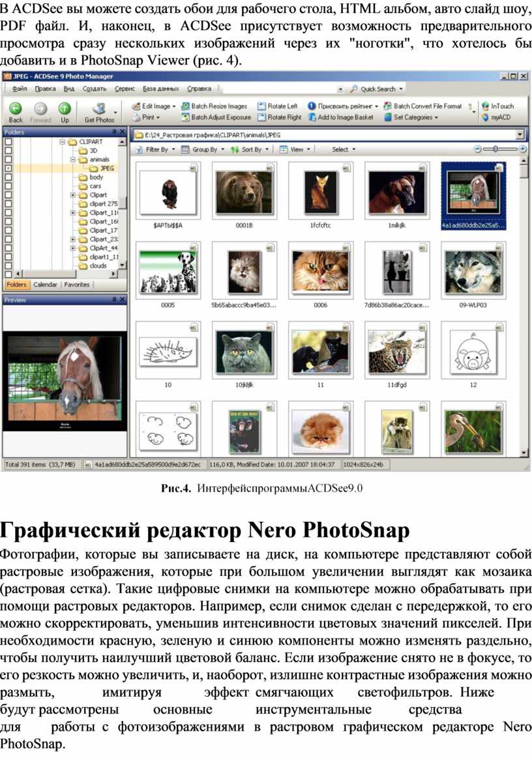Expand the Sort By dropdown

(x=248, y=149)
